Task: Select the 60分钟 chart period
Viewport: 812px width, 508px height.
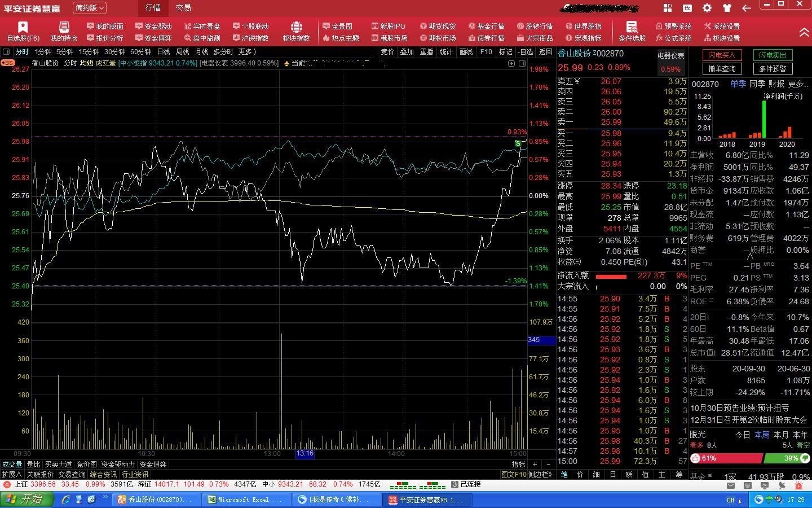Action: click(x=141, y=51)
